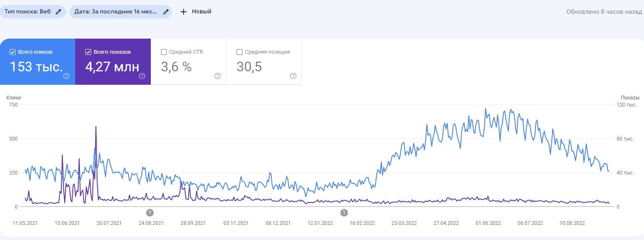Viewport: 644px width, 240px height.
Task: Click annotation marker near 16.02.2022
Action: 344,212
